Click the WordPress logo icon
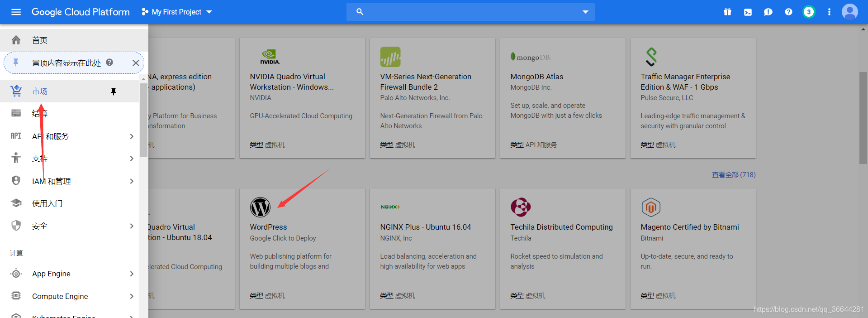 (x=261, y=207)
